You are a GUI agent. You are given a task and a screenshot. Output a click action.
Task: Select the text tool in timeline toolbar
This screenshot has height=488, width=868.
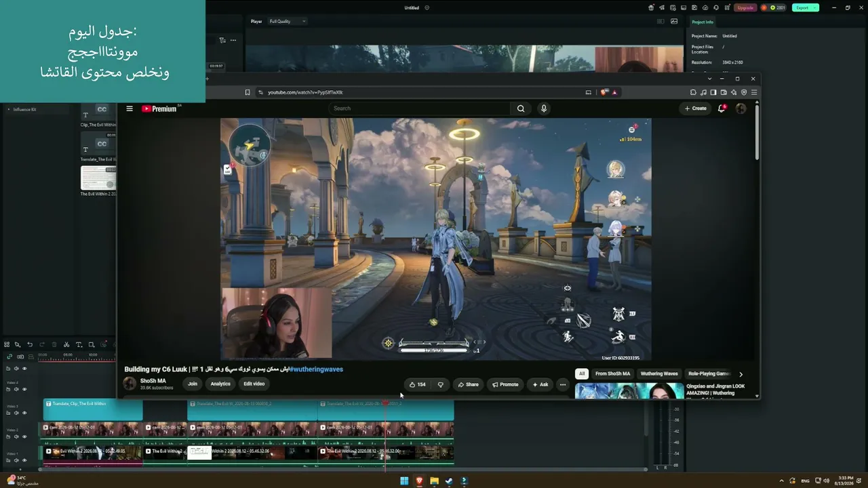(79, 345)
